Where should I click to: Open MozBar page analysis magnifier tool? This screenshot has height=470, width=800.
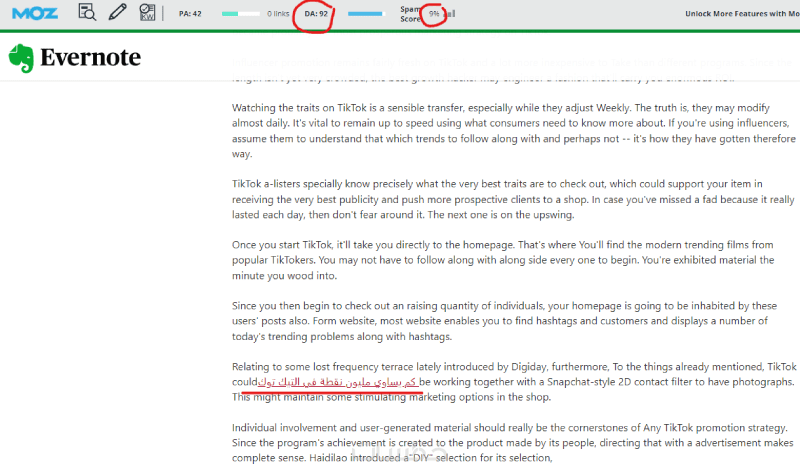tap(87, 12)
